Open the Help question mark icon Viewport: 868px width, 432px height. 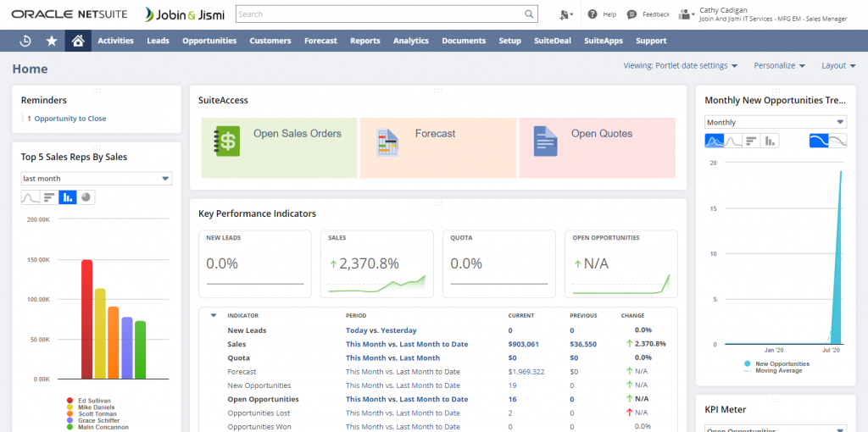pyautogui.click(x=593, y=14)
